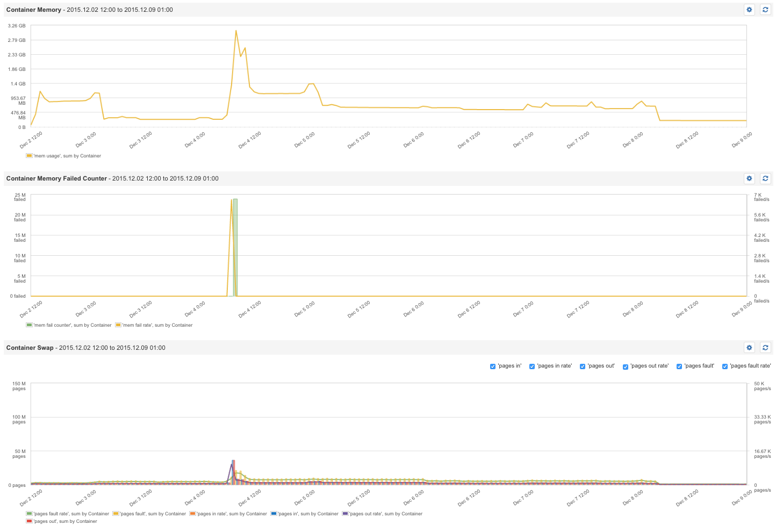Open Container Memory chart settings
783x532 pixels.
tap(749, 9)
